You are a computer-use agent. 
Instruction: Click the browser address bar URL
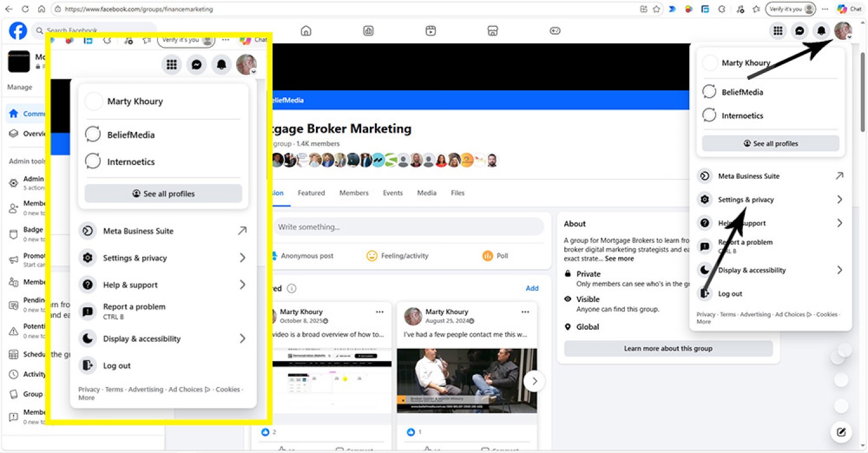[x=139, y=9]
